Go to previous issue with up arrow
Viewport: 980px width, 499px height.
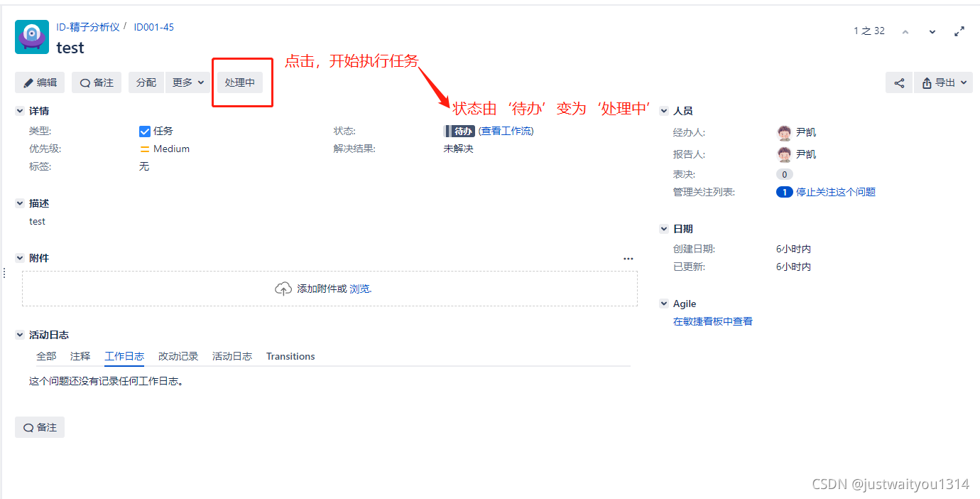[905, 31]
